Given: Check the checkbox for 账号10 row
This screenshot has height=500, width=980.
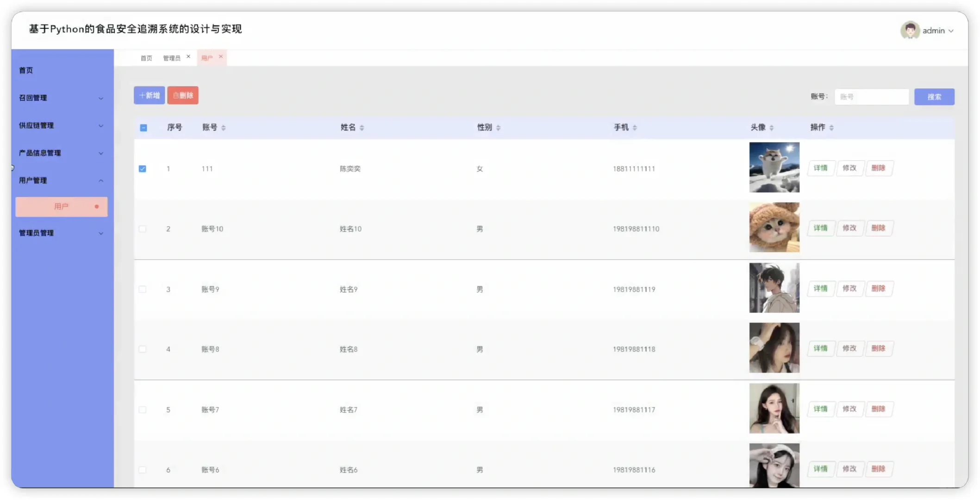Looking at the screenshot, I should pyautogui.click(x=143, y=229).
